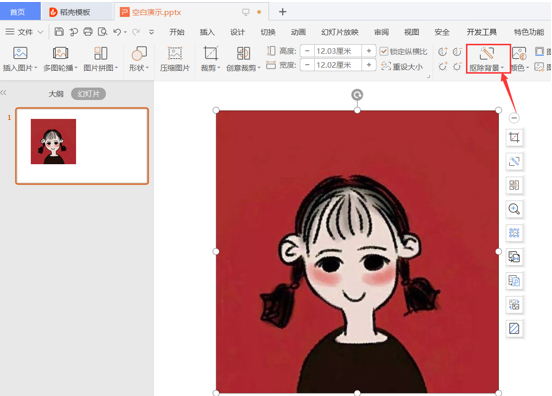Viewport: 552px width, 396px height.
Task: Open the 插入 Insert ribbon tab
Action: [207, 32]
